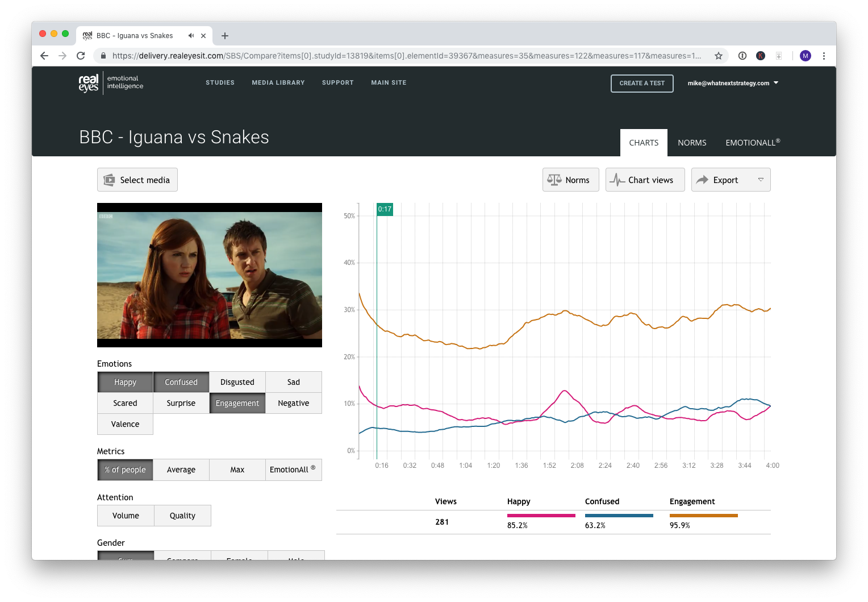Screen dimensions: 868x602
Task: Open the Export options dropdown chevron
Action: pos(761,180)
